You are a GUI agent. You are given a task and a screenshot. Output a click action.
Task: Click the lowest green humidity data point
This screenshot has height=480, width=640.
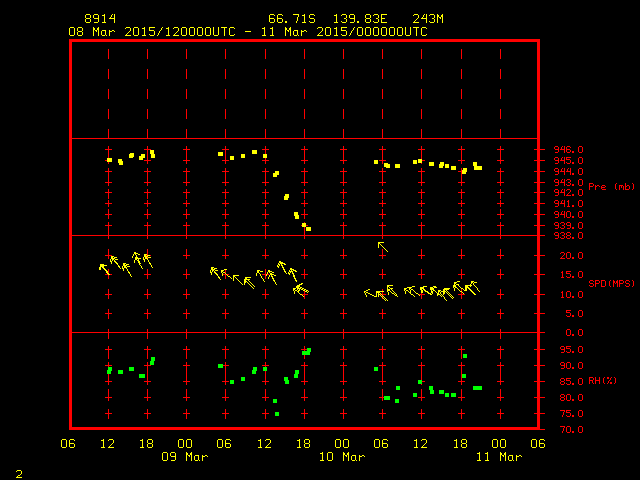pos(277,414)
